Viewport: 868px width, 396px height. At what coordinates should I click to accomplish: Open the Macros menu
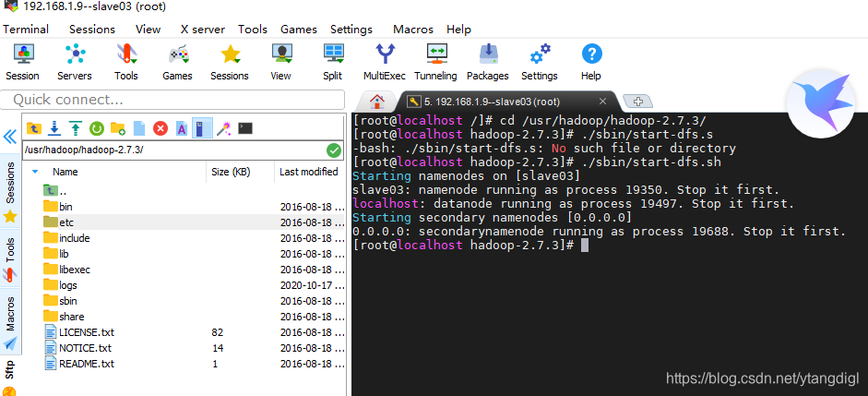click(413, 30)
